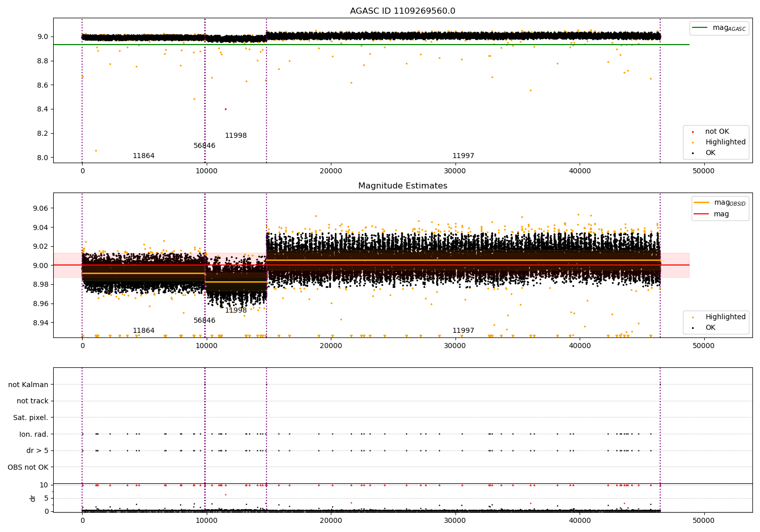The width and height of the screenshot is (760, 532).
Task: Click y-axis tick 8.0 on the top plot
Action: pyautogui.click(x=43, y=158)
